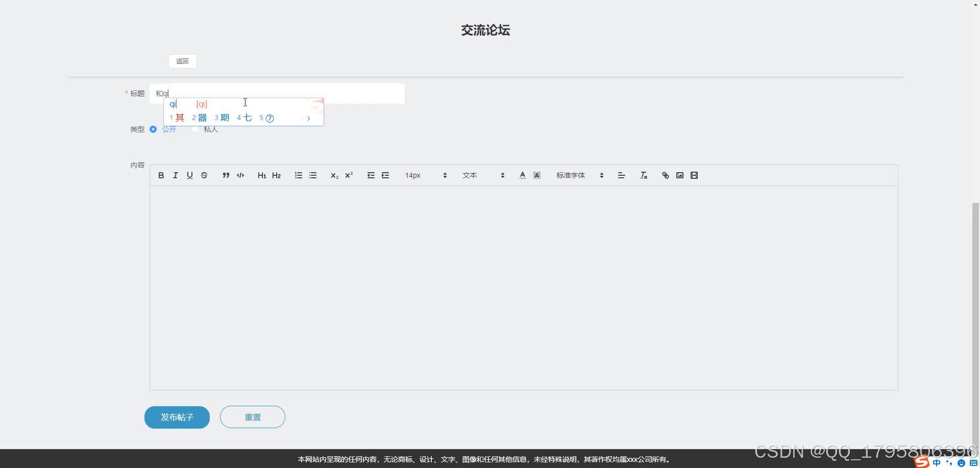This screenshot has height=468, width=980.
Task: Open the background highlight color picker
Action: (536, 175)
